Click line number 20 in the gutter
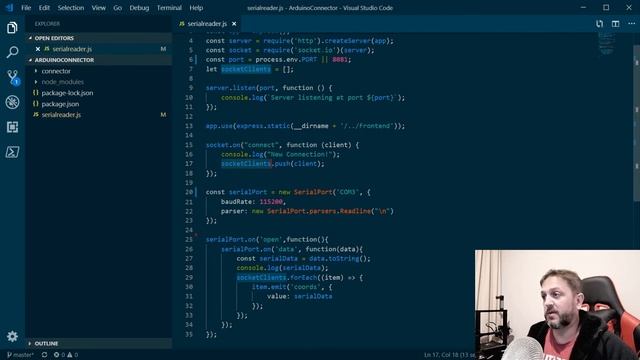The image size is (640, 360). (x=189, y=192)
